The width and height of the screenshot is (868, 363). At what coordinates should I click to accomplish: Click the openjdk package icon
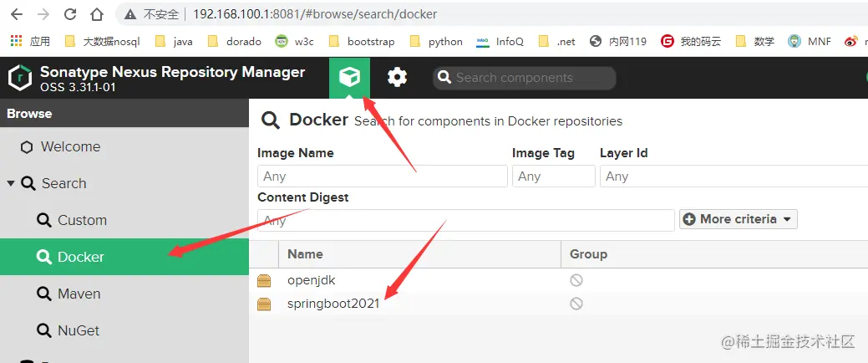click(264, 281)
